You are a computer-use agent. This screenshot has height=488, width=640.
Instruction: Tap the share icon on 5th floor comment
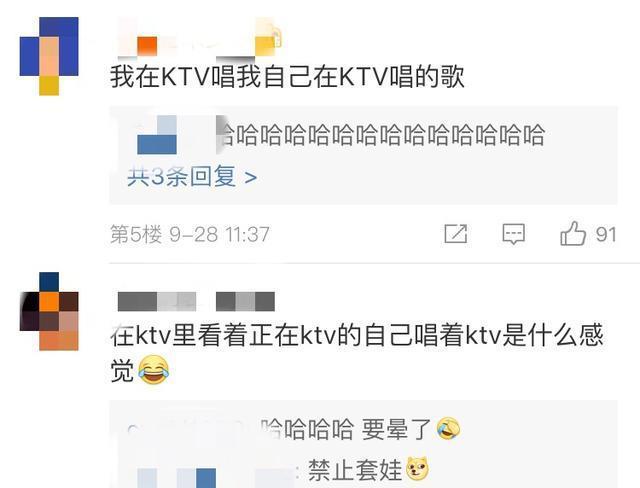(x=456, y=234)
